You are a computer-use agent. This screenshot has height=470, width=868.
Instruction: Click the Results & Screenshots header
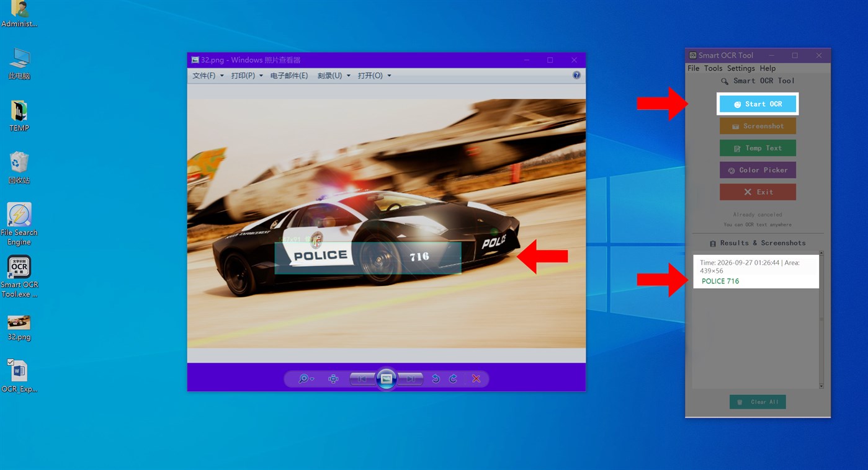click(x=758, y=243)
